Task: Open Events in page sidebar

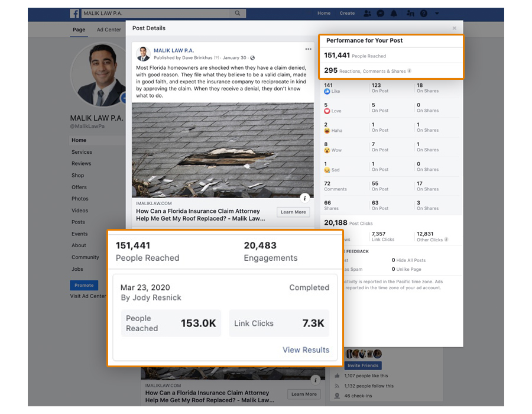Action: [x=79, y=234]
